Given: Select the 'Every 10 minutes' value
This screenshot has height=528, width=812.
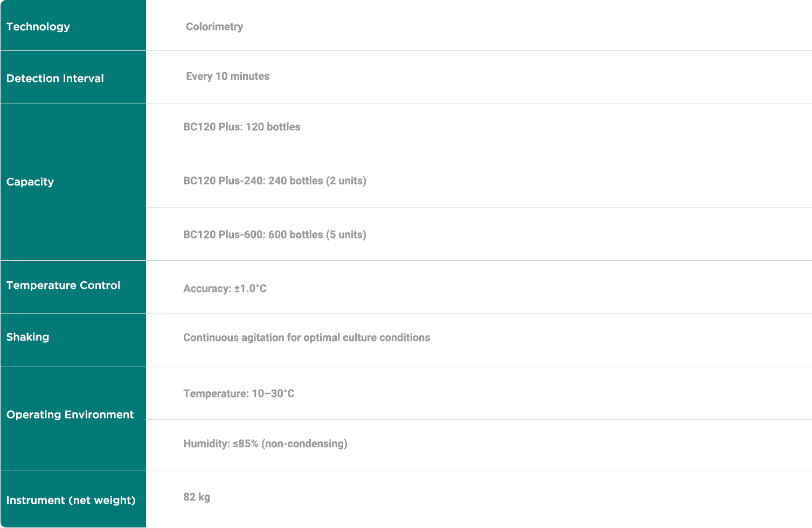Looking at the screenshot, I should (x=227, y=76).
